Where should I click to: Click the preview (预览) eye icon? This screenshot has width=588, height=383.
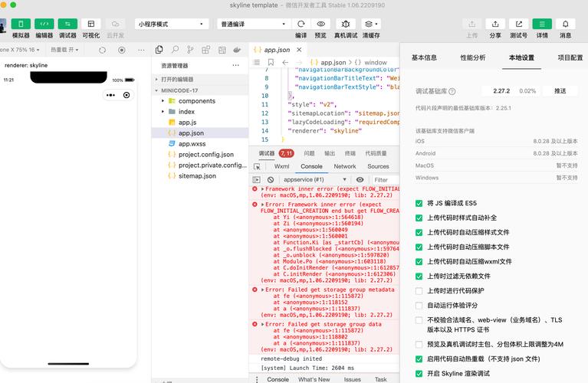pos(320,24)
